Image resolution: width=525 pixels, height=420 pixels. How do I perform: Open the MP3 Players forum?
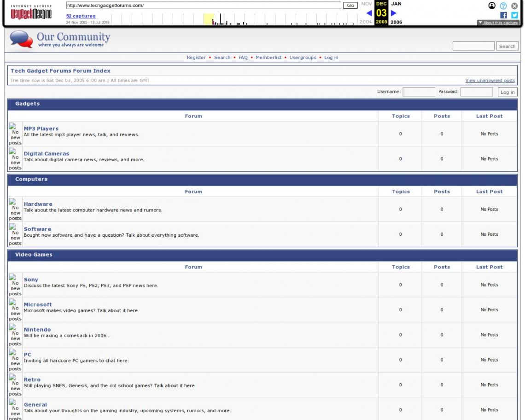point(41,128)
